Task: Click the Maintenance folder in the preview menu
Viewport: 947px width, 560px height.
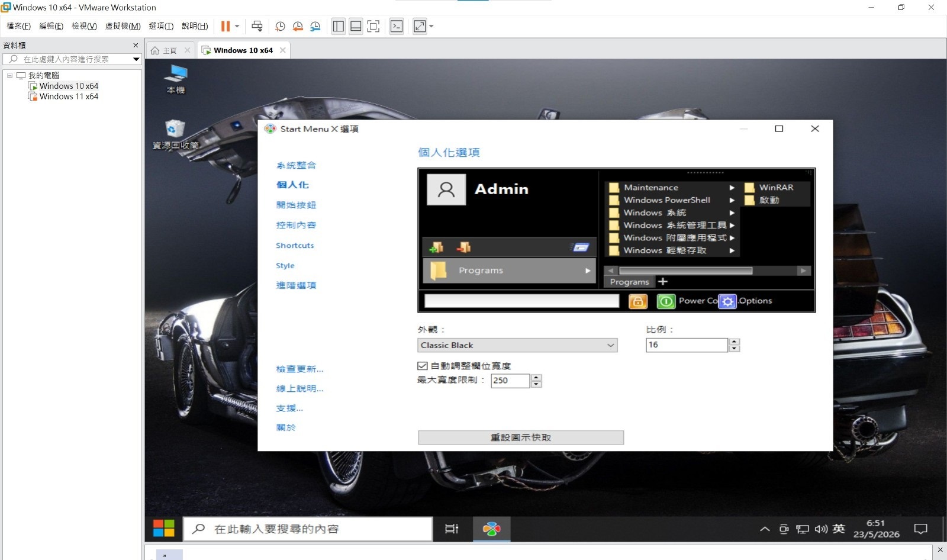Action: coord(672,187)
